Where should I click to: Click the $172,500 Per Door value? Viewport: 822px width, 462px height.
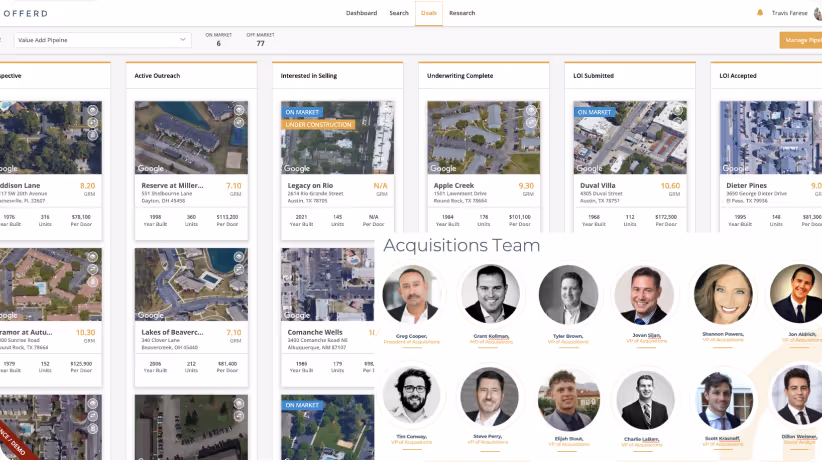coord(666,217)
